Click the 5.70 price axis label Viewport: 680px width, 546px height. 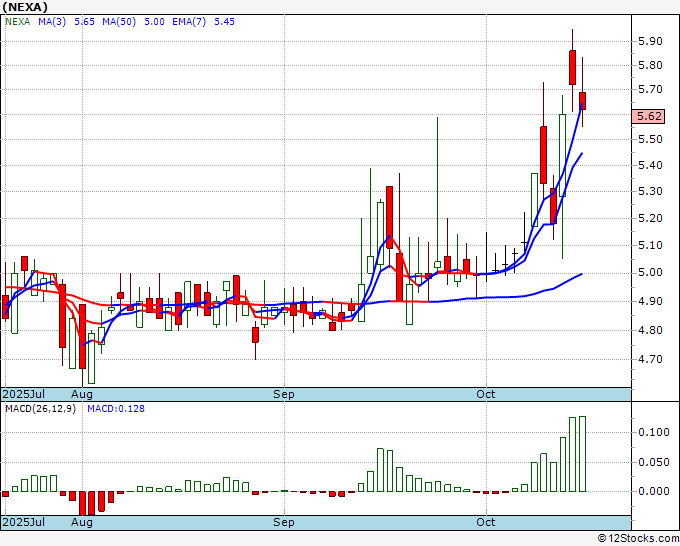click(x=651, y=89)
